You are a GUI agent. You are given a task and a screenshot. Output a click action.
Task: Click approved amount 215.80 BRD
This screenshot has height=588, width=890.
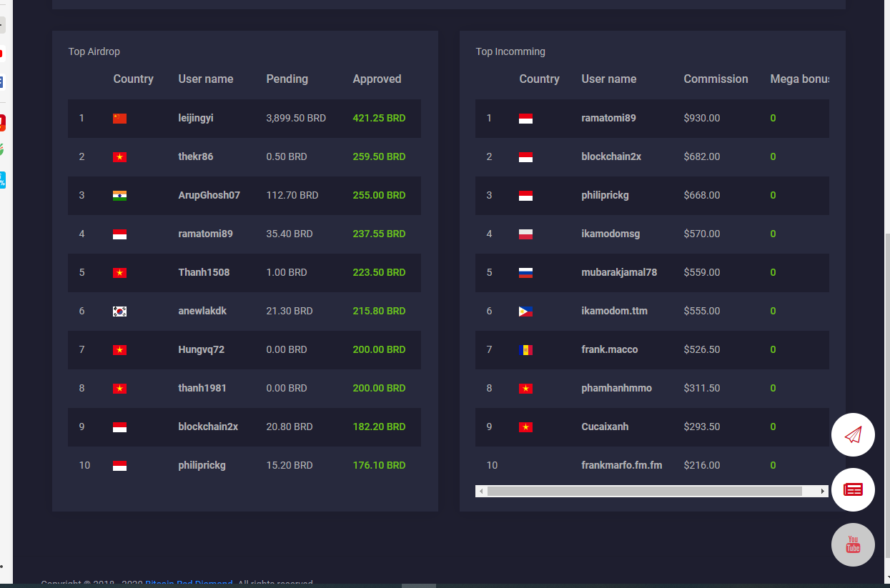pos(379,311)
